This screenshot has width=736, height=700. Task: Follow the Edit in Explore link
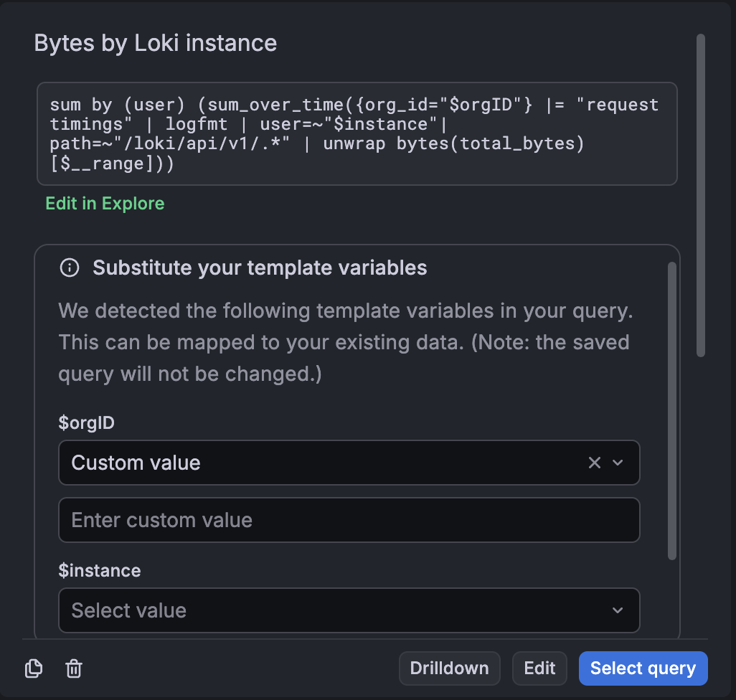pos(105,204)
